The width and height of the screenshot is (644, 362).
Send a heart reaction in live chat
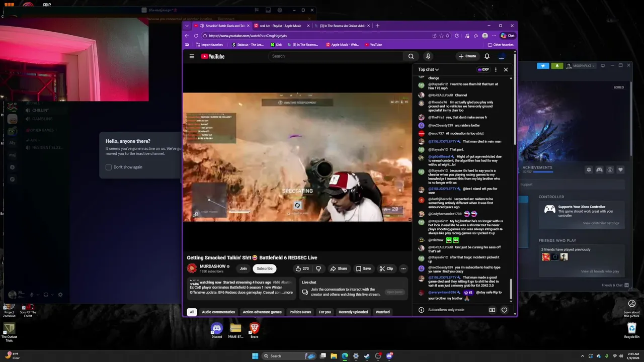pos(504,310)
